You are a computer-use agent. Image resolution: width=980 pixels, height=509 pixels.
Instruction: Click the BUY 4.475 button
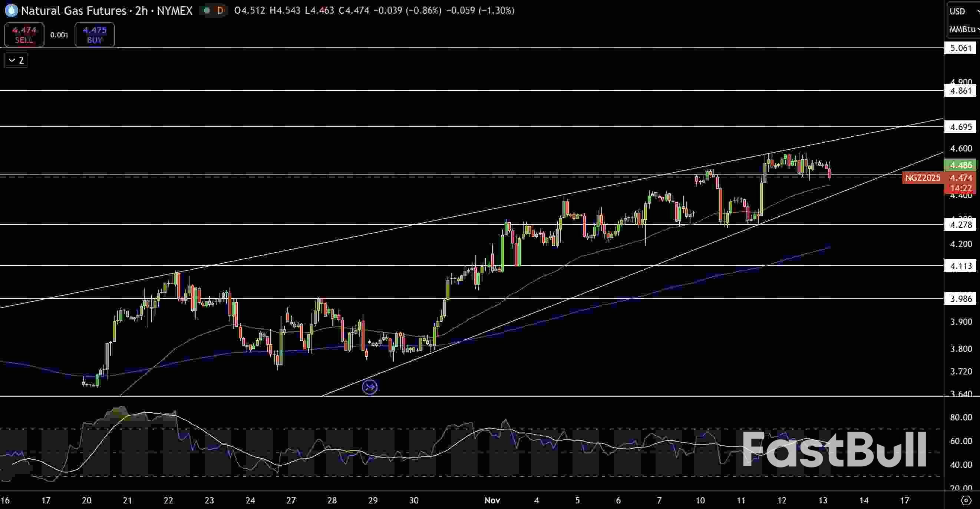click(x=94, y=34)
